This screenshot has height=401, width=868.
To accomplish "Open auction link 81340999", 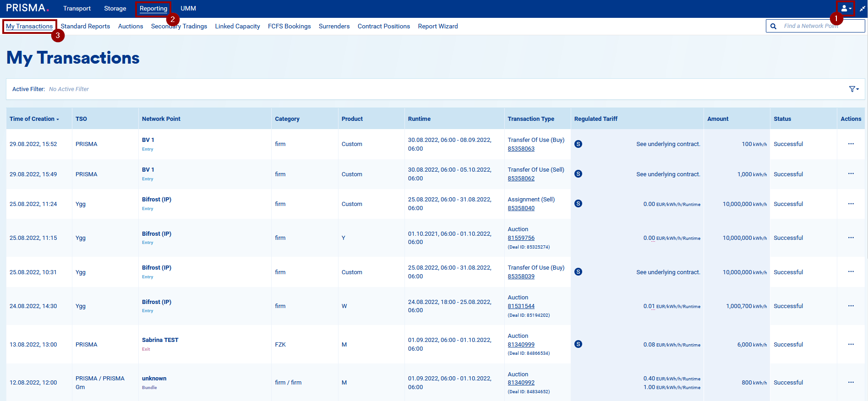I will (521, 345).
